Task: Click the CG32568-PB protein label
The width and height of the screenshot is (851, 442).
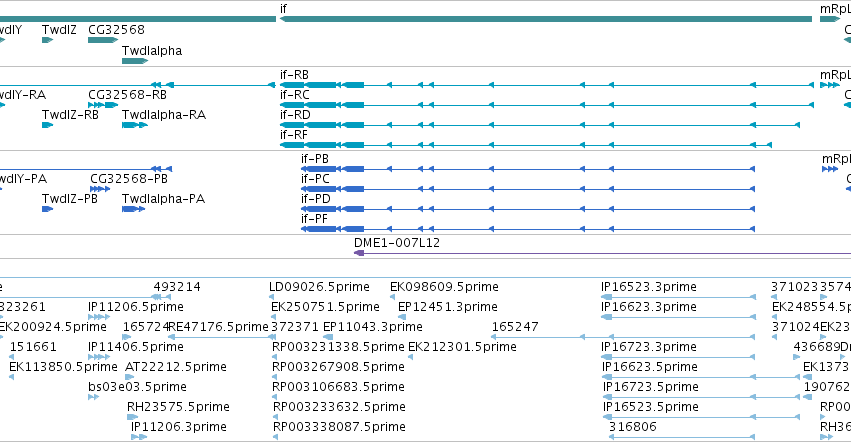Action: [x=129, y=179]
